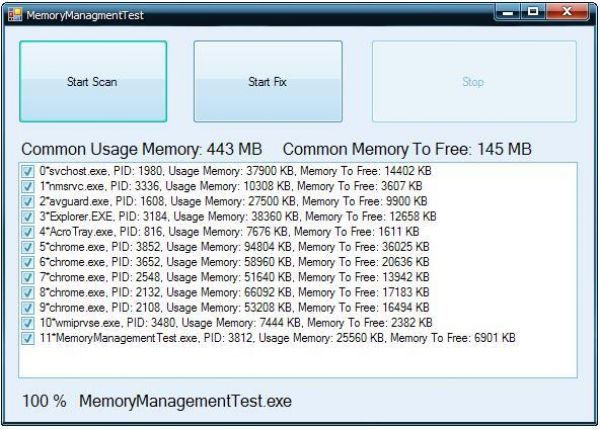
Task: Uncheck chrome.exe PID 2548 checkbox
Action: (x=27, y=277)
